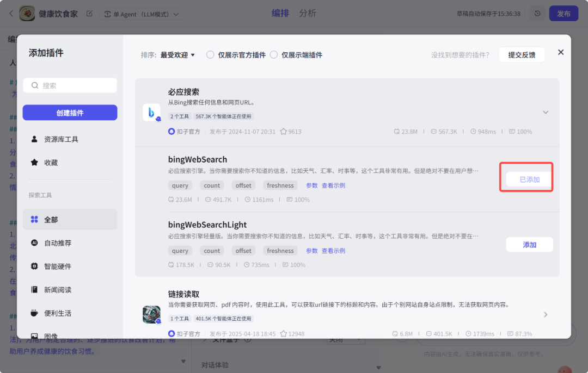Collapse the 必应搜索 plugin card
The height and width of the screenshot is (373, 588).
point(546,113)
